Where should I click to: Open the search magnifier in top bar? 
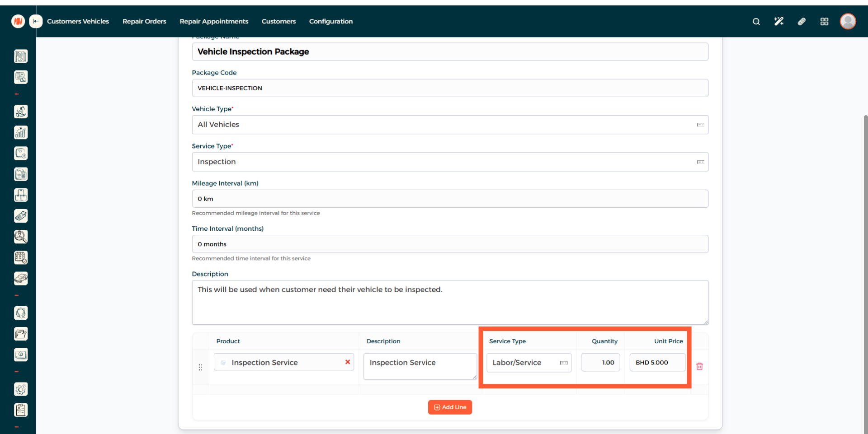click(756, 22)
